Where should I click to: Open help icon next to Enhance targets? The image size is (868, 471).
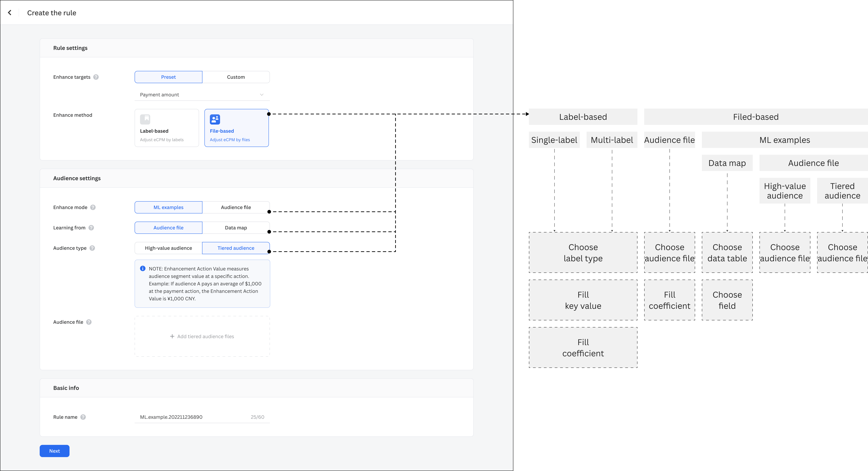coord(96,77)
